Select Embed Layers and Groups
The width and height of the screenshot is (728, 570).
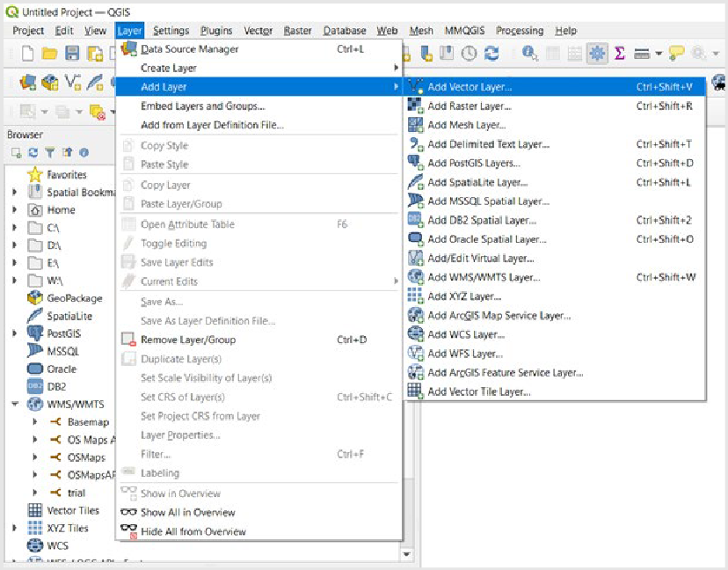pyautogui.click(x=259, y=106)
